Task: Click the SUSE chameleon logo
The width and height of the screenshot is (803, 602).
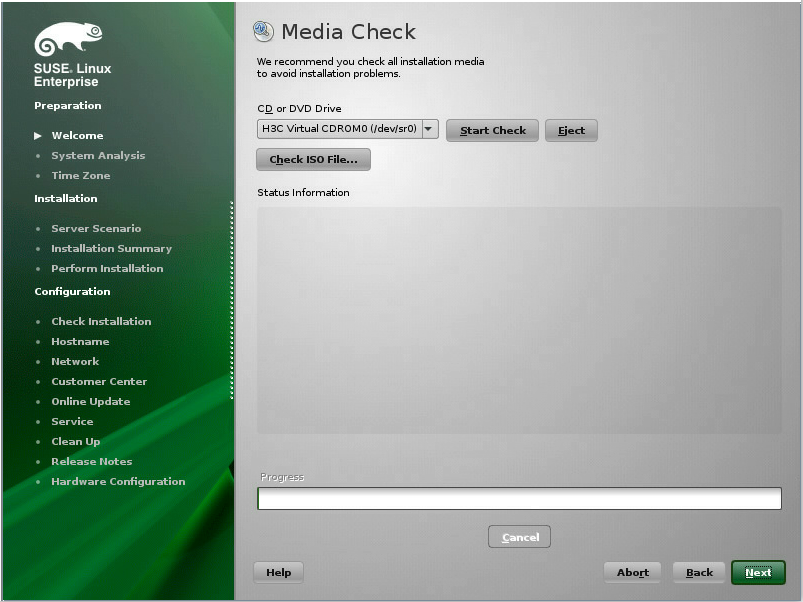Action: click(68, 39)
